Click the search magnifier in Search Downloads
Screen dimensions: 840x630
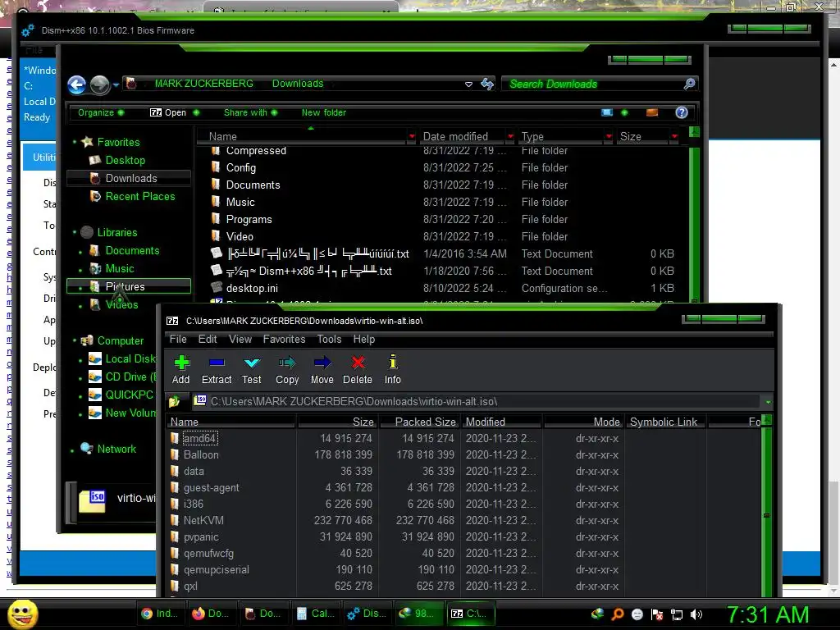(x=689, y=84)
